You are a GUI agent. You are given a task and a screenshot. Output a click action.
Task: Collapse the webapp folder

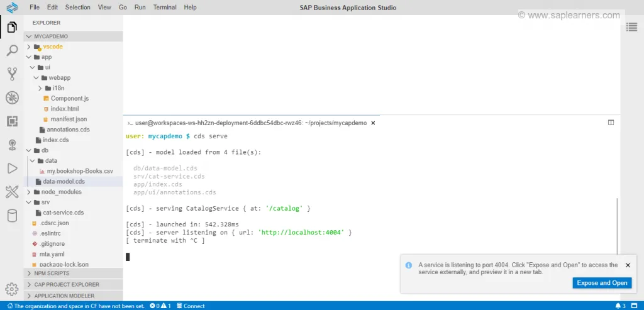coord(73,77)
